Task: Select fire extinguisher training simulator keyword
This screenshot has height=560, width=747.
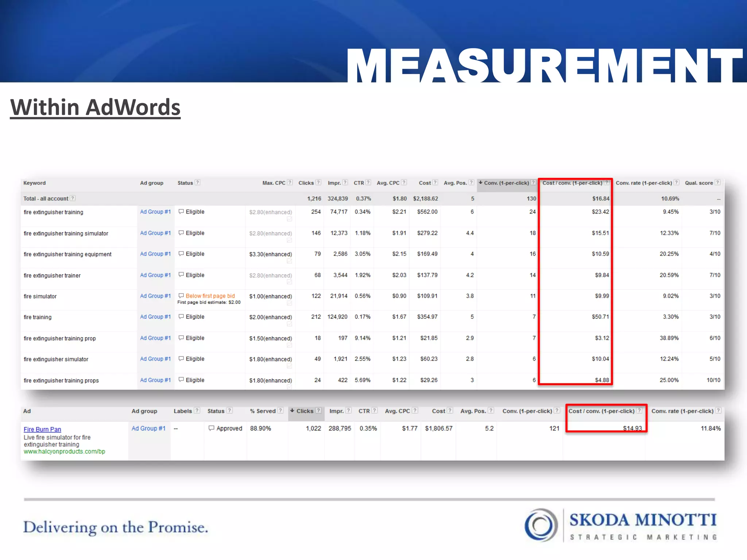Action: (66, 233)
